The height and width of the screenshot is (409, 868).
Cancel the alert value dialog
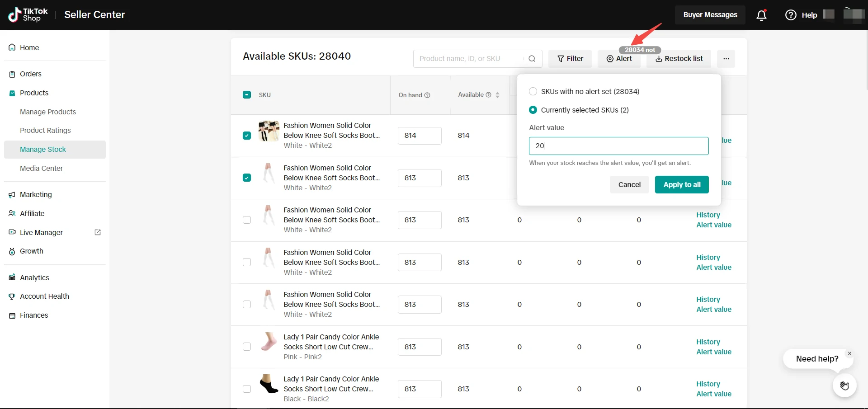click(629, 184)
